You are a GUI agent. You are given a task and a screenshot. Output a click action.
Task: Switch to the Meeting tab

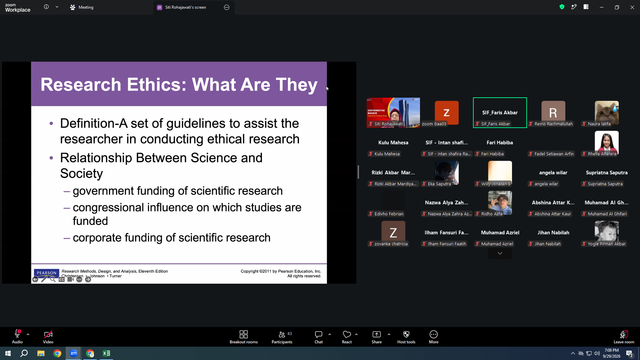(x=82, y=7)
